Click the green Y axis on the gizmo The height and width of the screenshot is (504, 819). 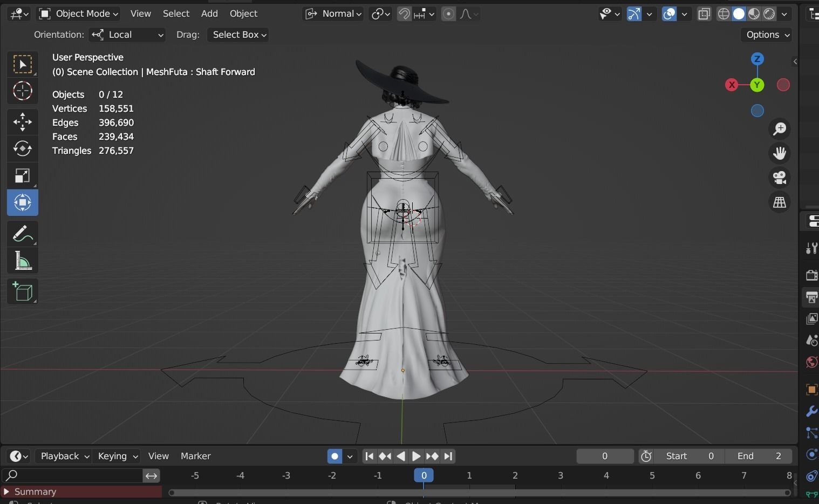pyautogui.click(x=757, y=85)
